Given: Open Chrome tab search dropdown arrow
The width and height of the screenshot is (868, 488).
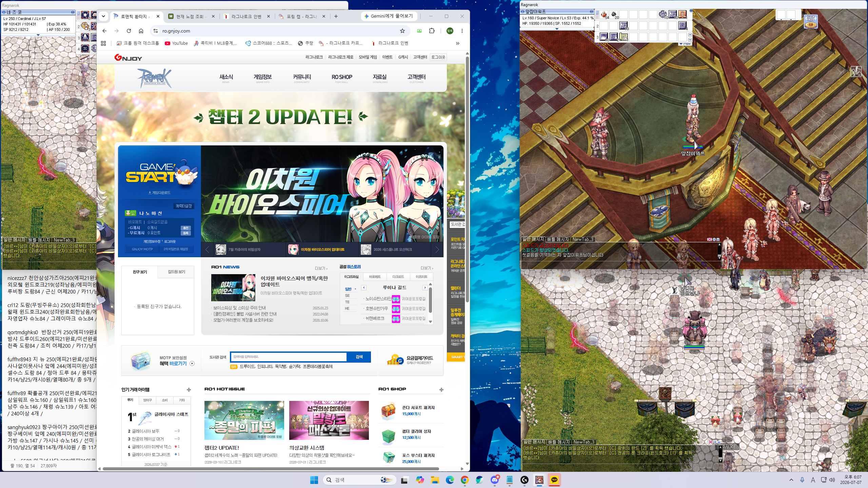Looking at the screenshot, I should click(103, 16).
